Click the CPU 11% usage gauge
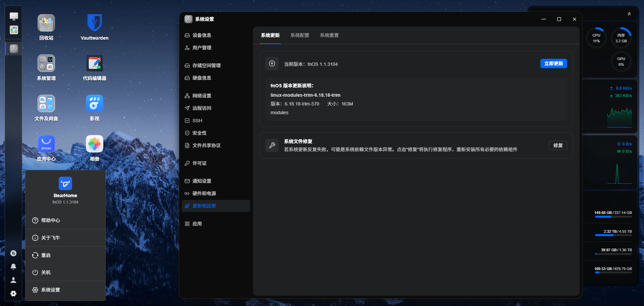The height and width of the screenshot is (306, 644). coord(596,38)
